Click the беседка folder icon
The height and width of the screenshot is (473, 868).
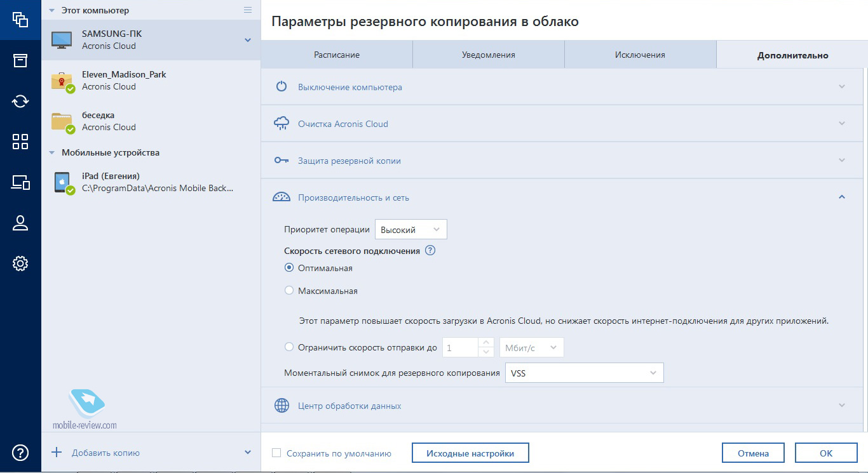tap(63, 122)
